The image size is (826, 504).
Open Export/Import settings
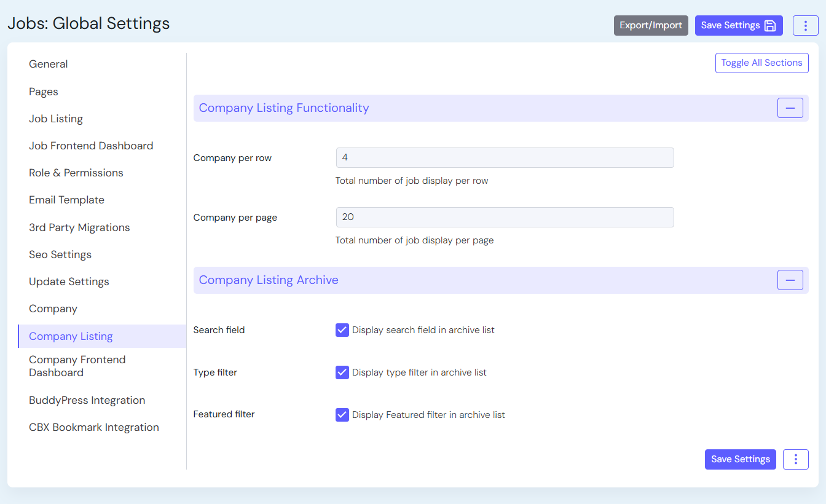point(650,26)
